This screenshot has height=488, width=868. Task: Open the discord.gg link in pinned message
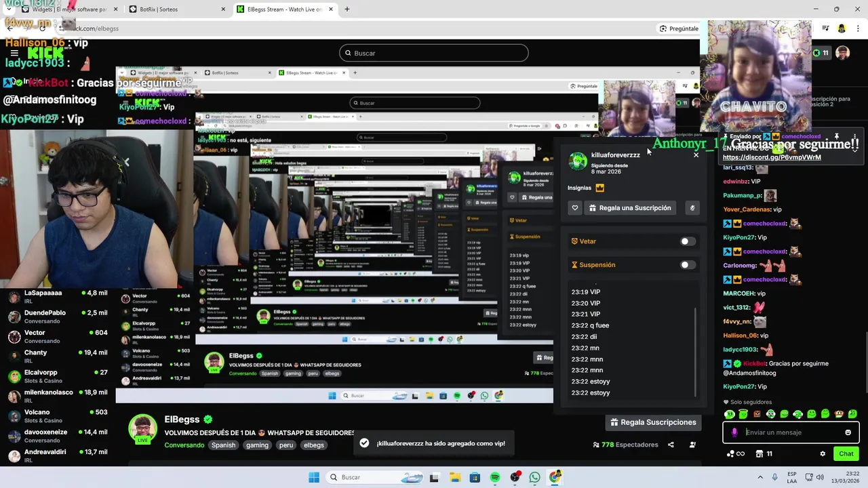coord(772,157)
